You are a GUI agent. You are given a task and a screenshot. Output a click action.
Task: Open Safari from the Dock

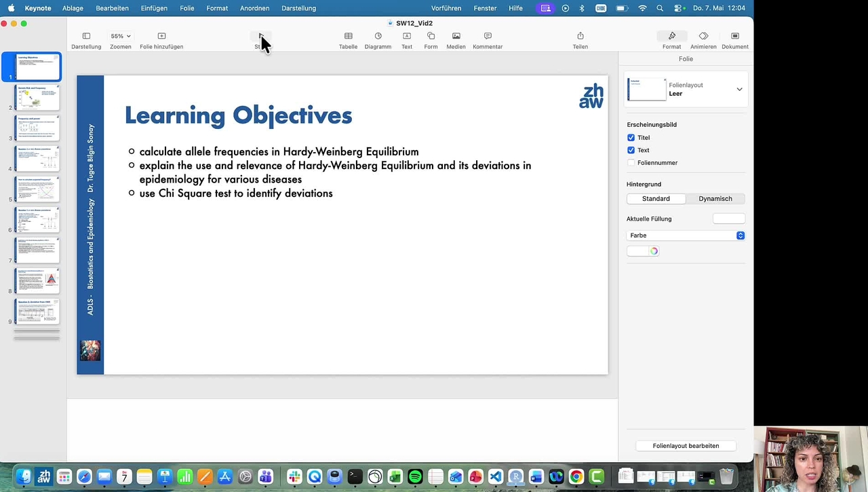[84, 477]
